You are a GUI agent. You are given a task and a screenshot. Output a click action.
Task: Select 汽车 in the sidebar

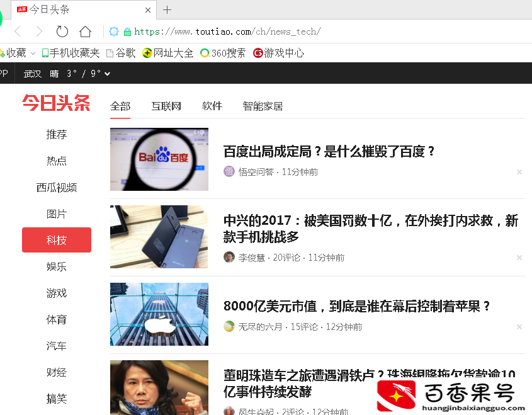click(x=57, y=346)
